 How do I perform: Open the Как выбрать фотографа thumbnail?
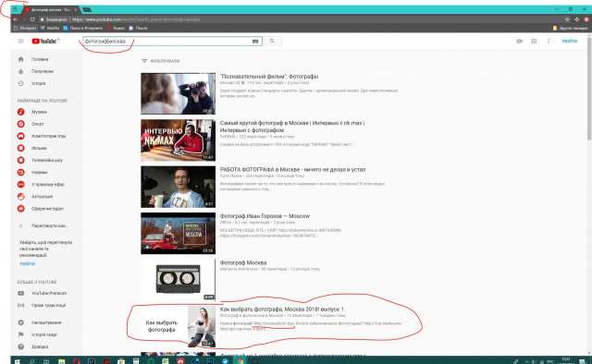[x=179, y=326]
